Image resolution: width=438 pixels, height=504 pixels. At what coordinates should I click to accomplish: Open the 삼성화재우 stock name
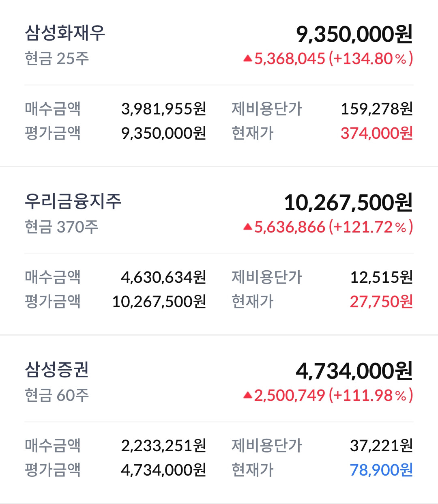point(65,33)
